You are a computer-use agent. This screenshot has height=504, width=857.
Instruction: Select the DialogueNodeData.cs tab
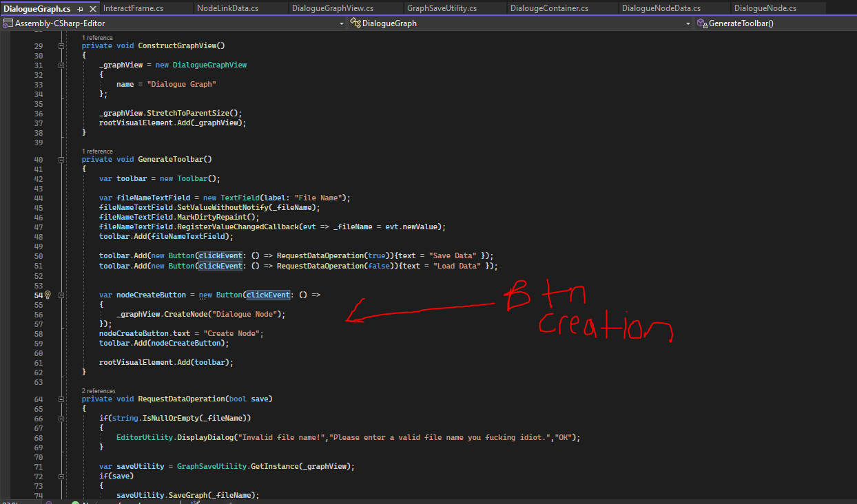(661, 8)
